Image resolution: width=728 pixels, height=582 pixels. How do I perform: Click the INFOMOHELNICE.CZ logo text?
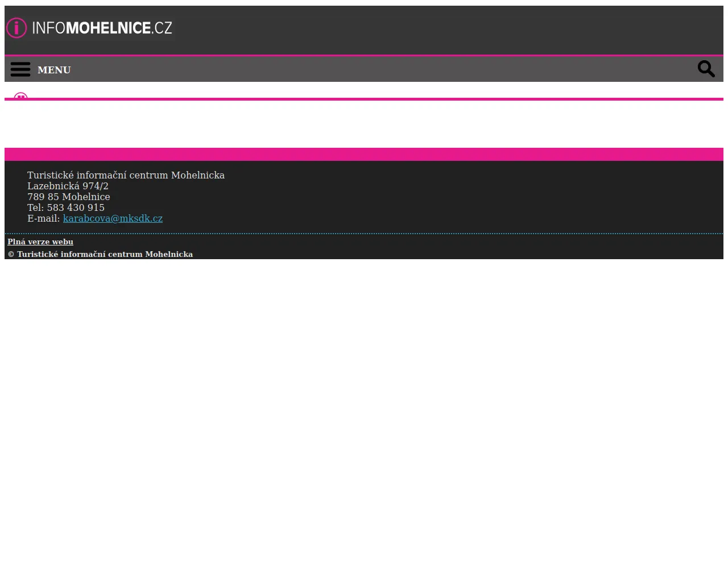[x=102, y=28]
